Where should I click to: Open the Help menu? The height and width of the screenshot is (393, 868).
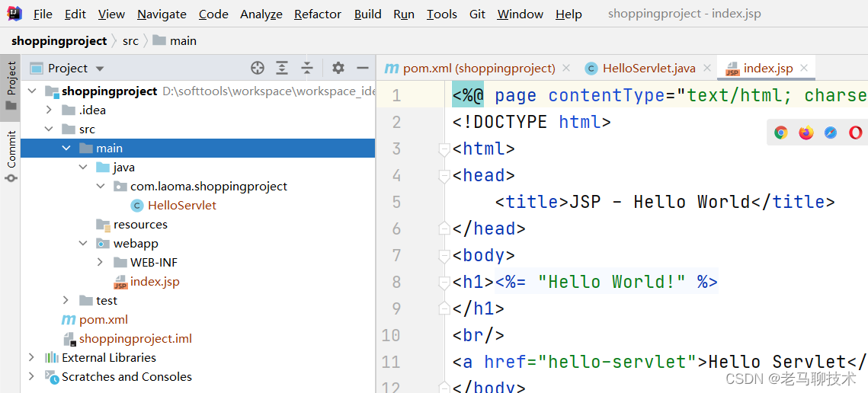pyautogui.click(x=569, y=14)
